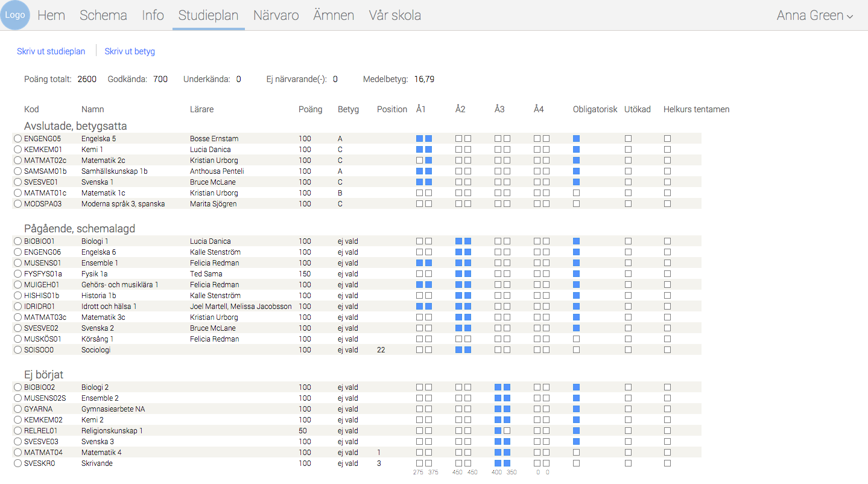Go to the Ämnen tab
Viewport: 868px width, 484px height.
[x=334, y=16]
